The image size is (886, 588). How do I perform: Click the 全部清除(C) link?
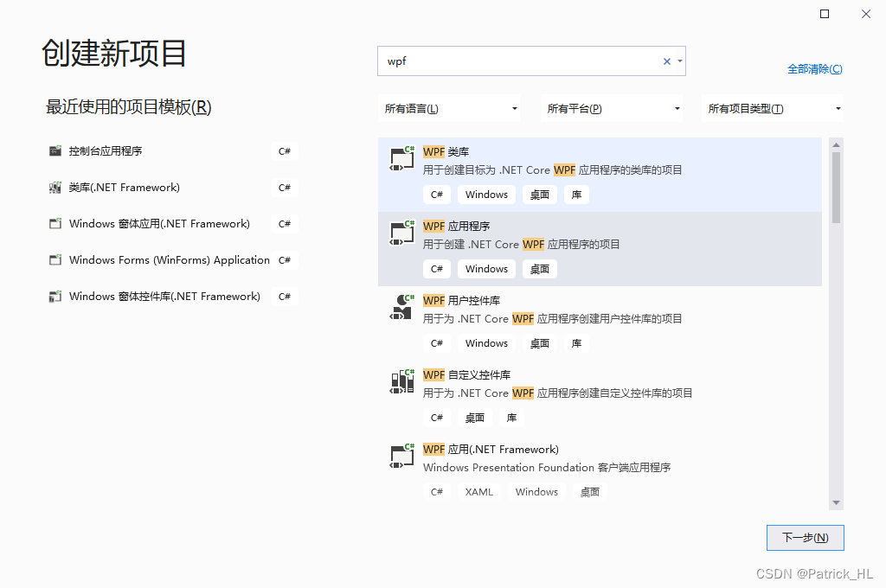(x=814, y=68)
